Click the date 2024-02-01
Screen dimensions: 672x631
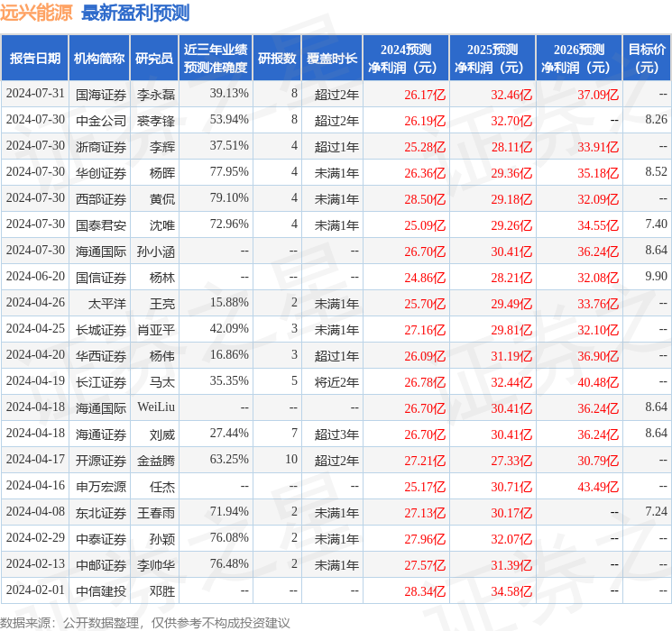tap(35, 590)
